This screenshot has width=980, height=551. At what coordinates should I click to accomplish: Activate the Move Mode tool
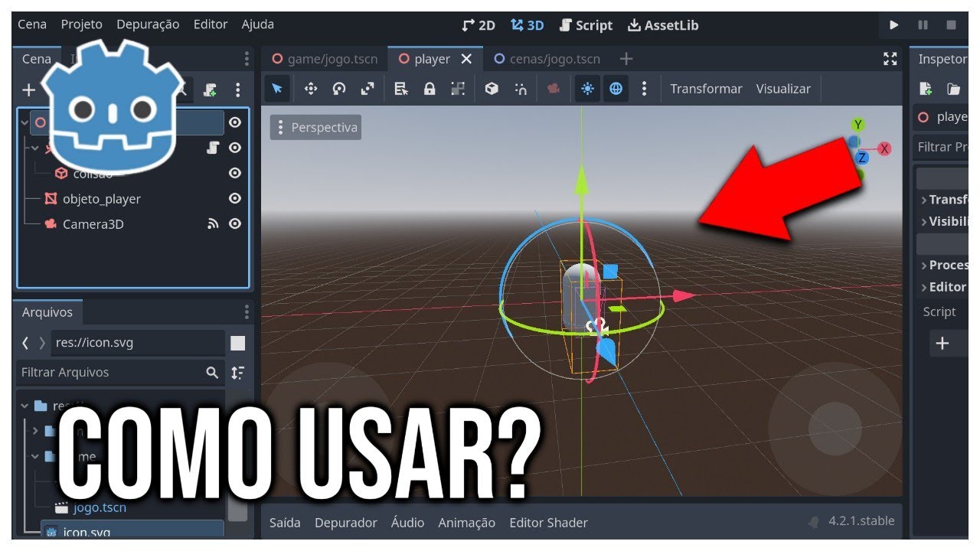(311, 89)
